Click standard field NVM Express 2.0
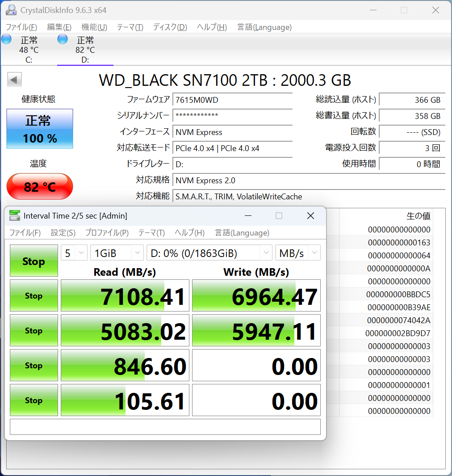Image resolution: width=452 pixels, height=476 pixels. click(309, 180)
